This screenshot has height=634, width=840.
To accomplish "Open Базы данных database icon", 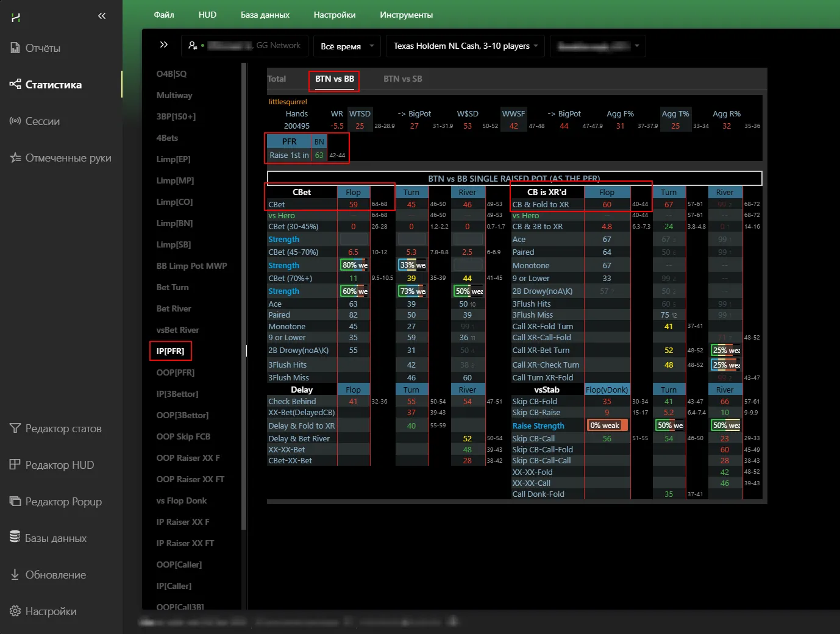I will [15, 538].
